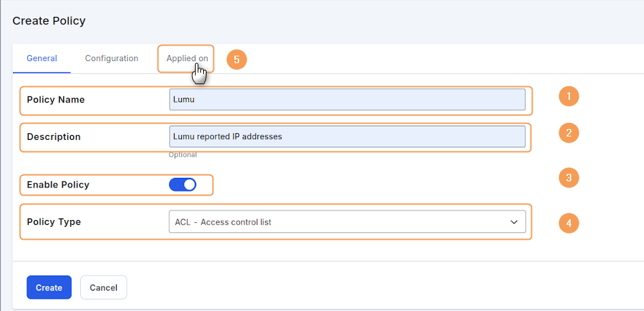The height and width of the screenshot is (311, 644).
Task: Click the Policy Type label
Action: 54,222
